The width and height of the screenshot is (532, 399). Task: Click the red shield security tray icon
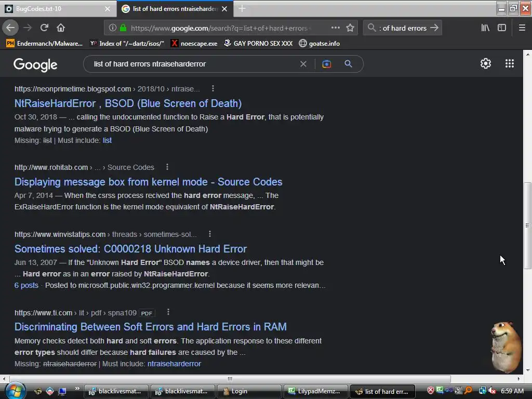430,391
